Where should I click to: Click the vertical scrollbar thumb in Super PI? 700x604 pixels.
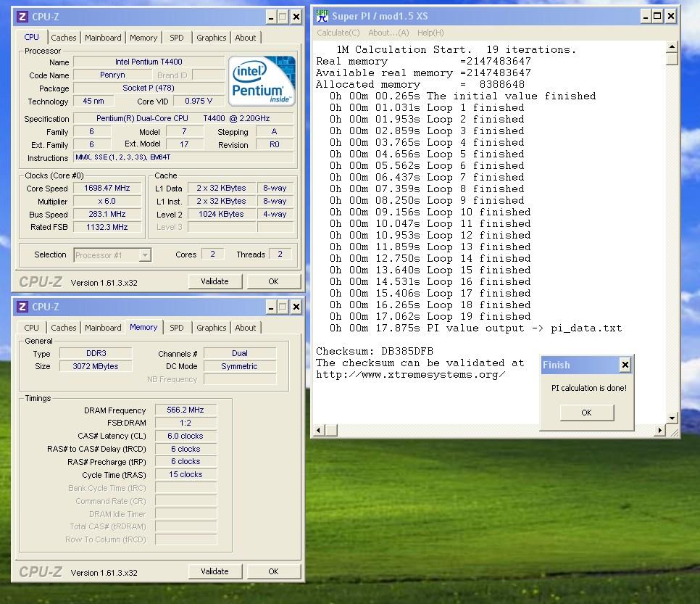tap(672, 59)
